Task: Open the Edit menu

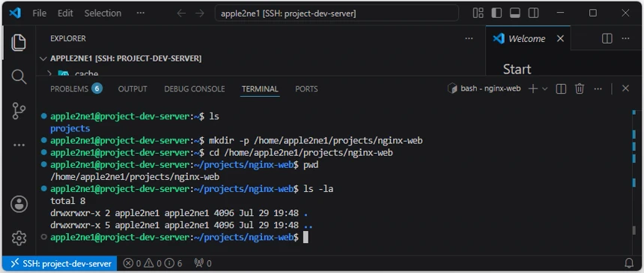Action: [x=65, y=13]
